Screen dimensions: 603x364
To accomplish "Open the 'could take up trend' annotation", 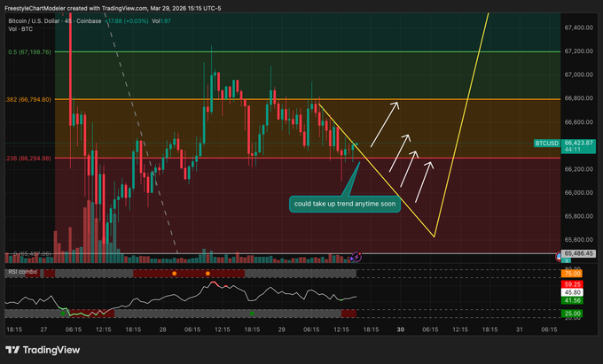I will click(347, 204).
